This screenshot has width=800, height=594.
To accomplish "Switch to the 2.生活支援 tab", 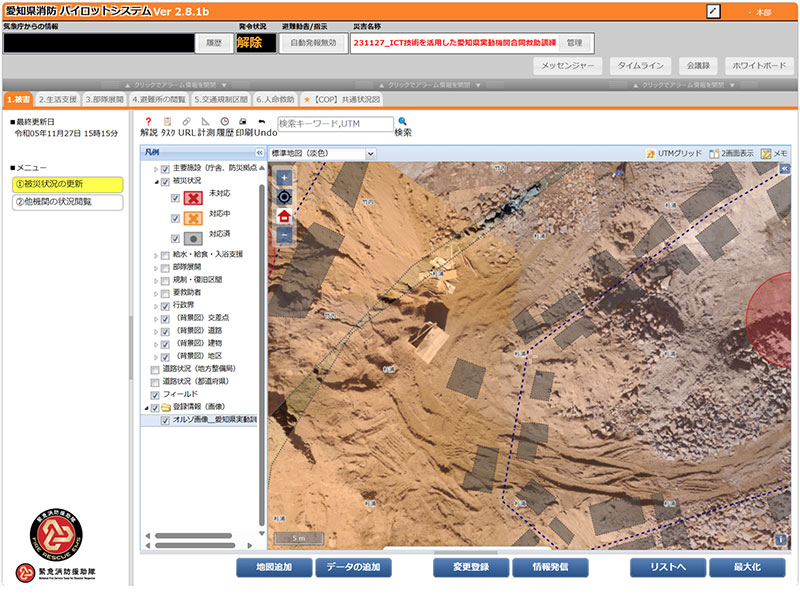I will pos(57,100).
